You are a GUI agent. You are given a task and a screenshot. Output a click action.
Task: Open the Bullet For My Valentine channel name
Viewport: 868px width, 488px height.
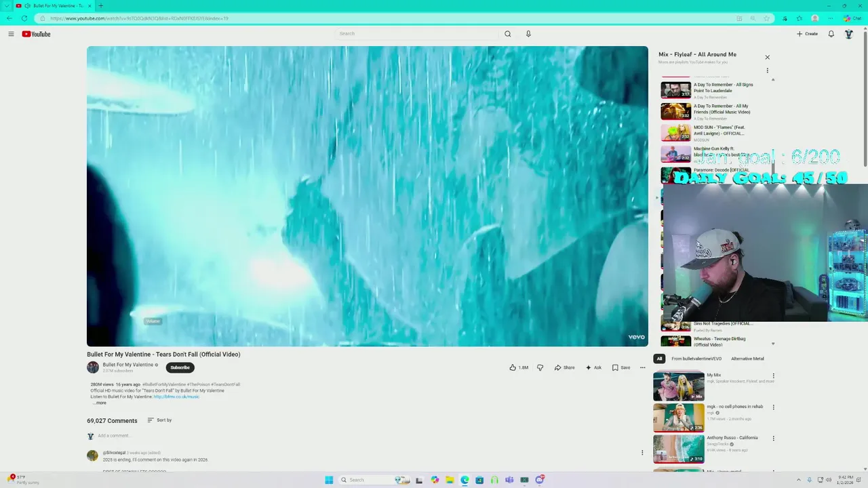[x=128, y=365]
